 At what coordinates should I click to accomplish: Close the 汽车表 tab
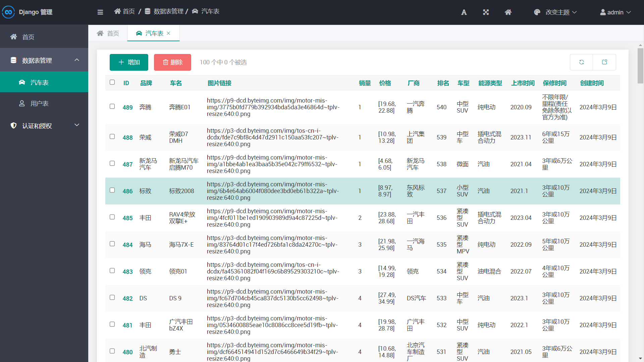point(168,33)
